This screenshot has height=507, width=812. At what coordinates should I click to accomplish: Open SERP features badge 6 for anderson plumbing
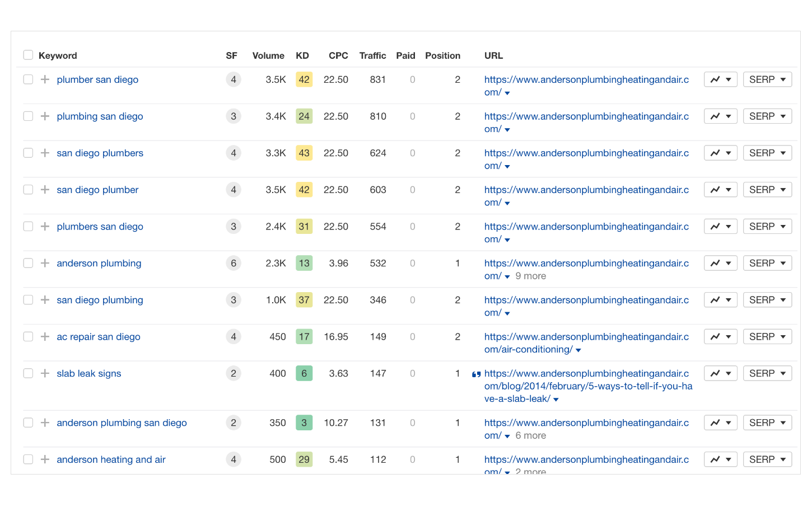(x=234, y=263)
